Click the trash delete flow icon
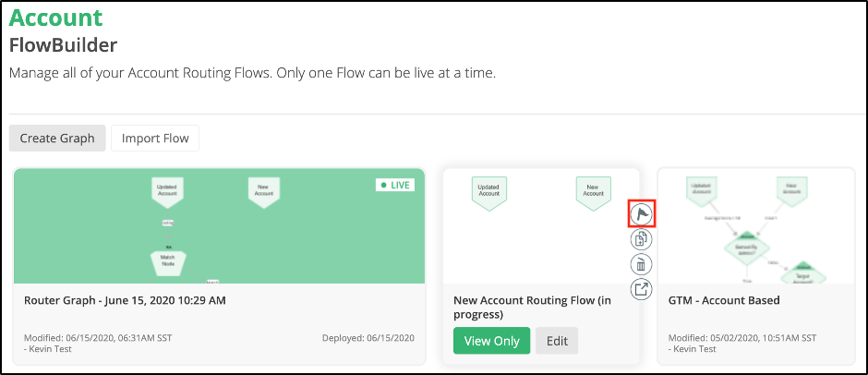Image resolution: width=868 pixels, height=375 pixels. [x=642, y=264]
